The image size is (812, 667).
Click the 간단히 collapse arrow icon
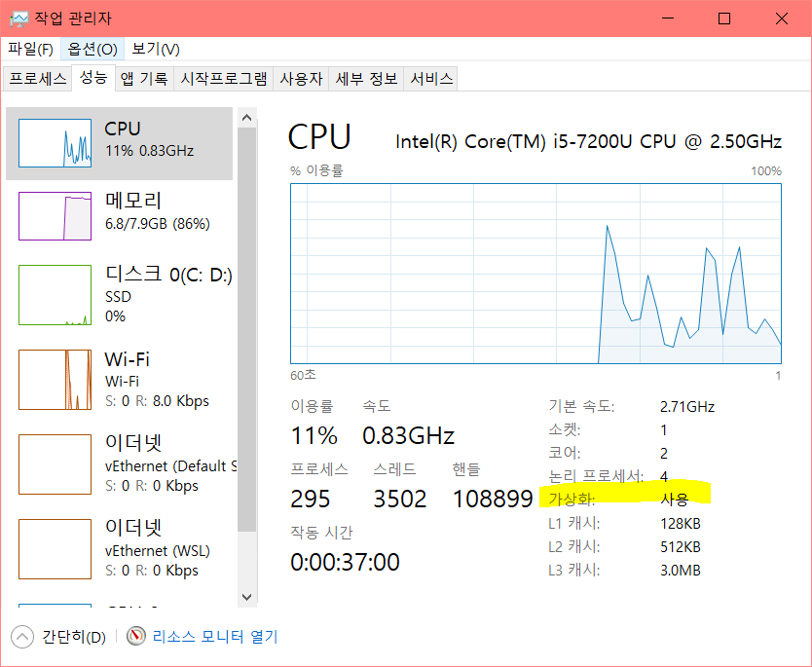(22, 637)
